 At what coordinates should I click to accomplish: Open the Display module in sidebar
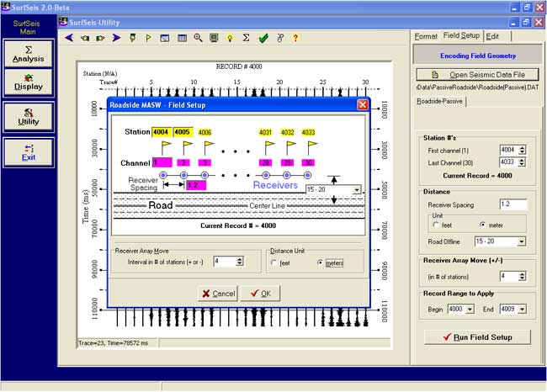pos(29,82)
